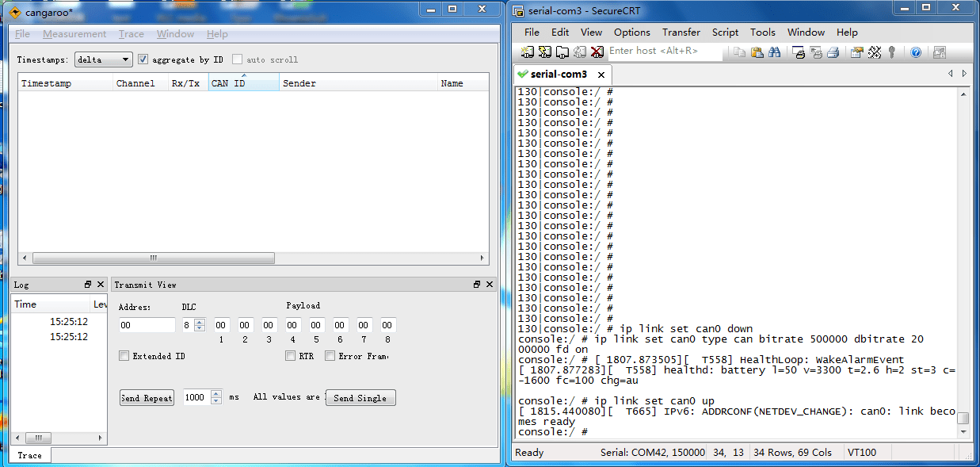
Task: Click the Connect in Tab icon
Action: (562, 52)
